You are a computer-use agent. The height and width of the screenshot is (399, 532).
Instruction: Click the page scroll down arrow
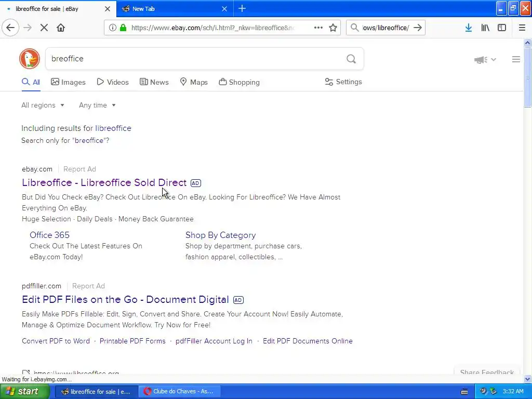pyautogui.click(x=527, y=379)
